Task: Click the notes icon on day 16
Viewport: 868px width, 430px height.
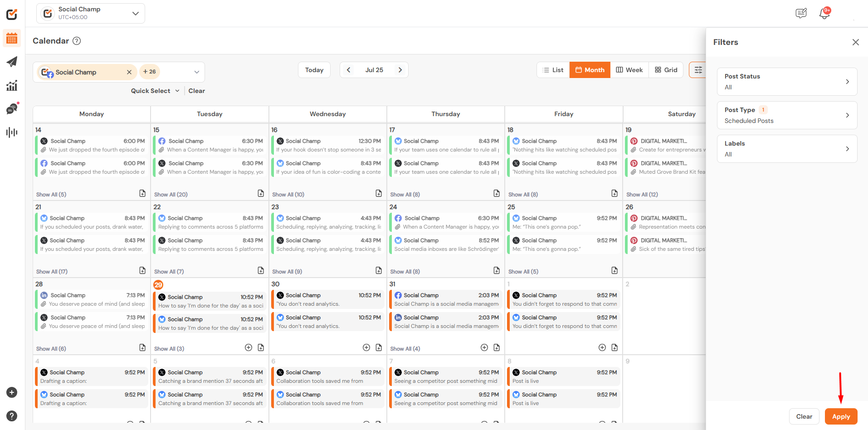Action: [379, 194]
